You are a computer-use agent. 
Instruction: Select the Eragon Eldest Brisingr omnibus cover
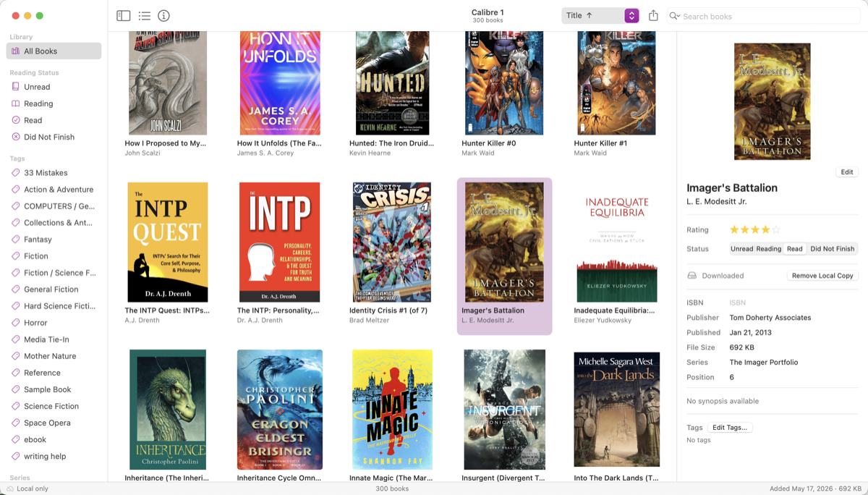(x=280, y=410)
